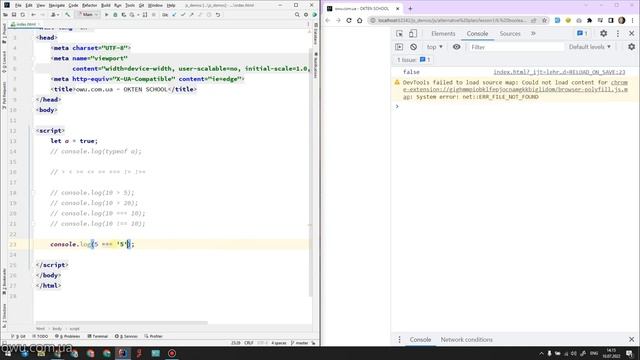Build the project with the hammer icon
The width and height of the screenshot is (640, 360).
pyautogui.click(x=67, y=15)
